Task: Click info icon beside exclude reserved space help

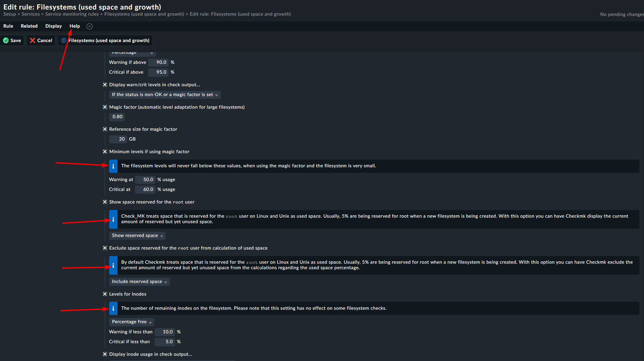Action: coord(113,265)
